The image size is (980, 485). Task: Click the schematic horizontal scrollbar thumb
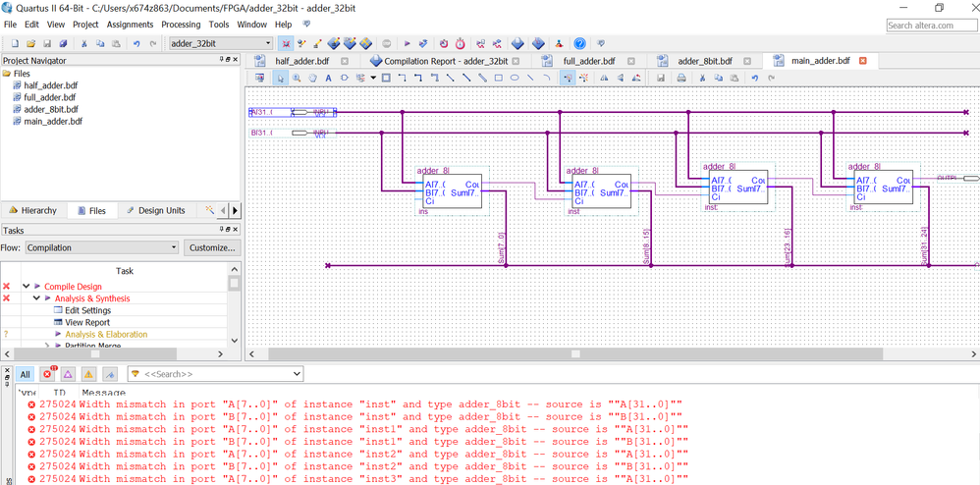click(575, 353)
